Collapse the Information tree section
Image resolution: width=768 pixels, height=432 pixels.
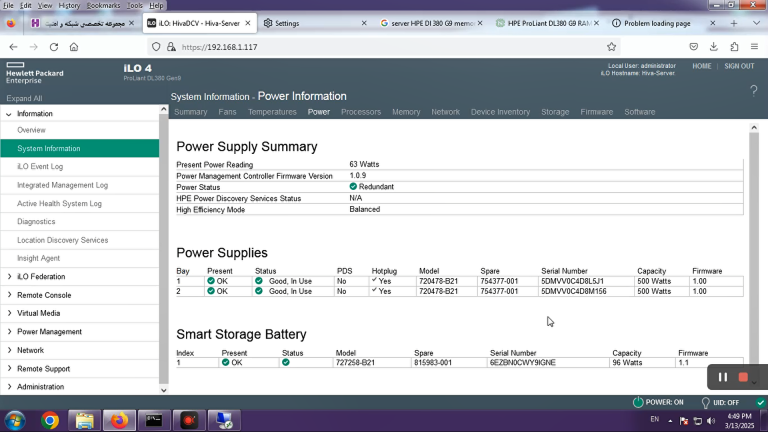coord(9,114)
